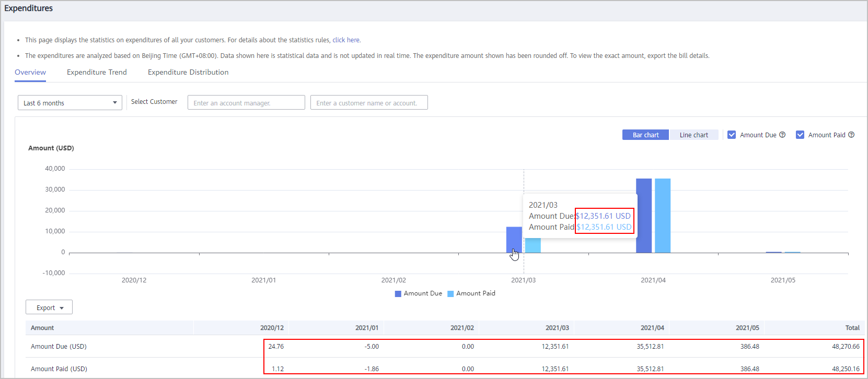Viewport: 868px width, 379px height.
Task: Switch to Line chart view
Action: click(693, 135)
